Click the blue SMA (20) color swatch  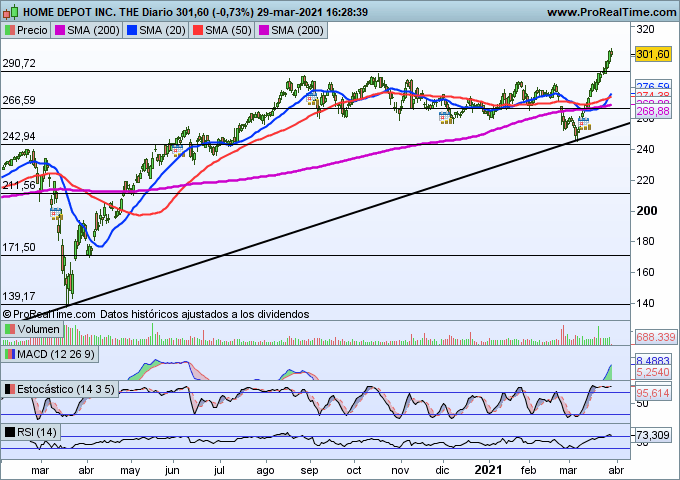click(132, 30)
